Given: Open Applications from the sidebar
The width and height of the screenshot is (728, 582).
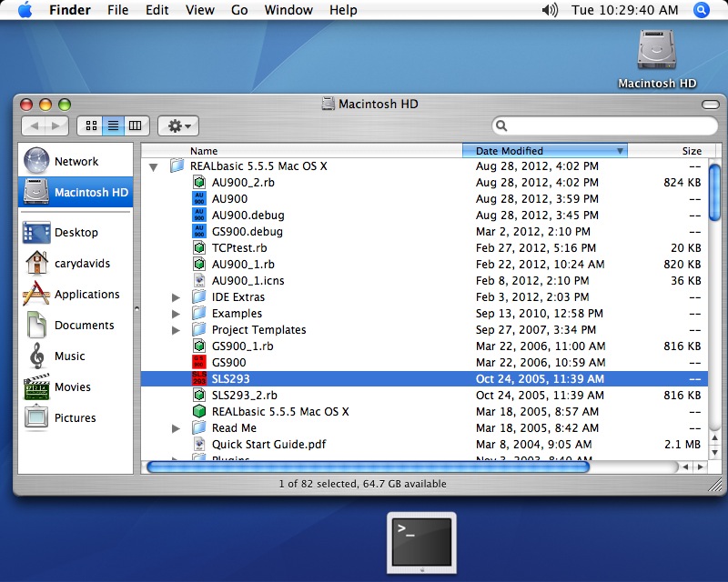Looking at the screenshot, I should (76, 295).
